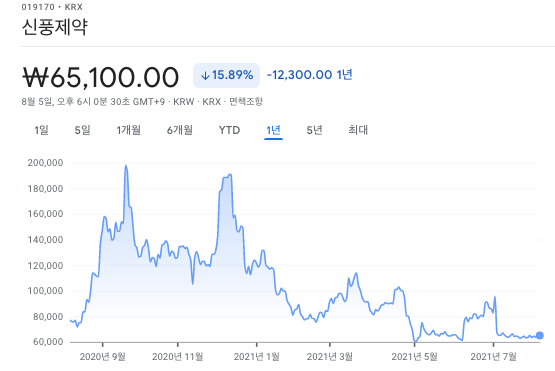555x371 pixels.
Task: Switch to the 5일 range tab
Action: pyautogui.click(x=82, y=130)
